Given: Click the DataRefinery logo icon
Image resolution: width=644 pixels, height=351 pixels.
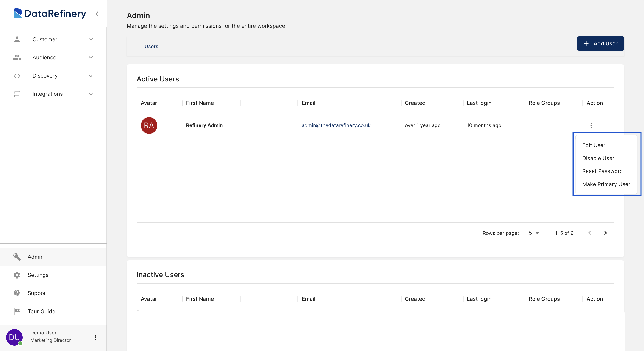Looking at the screenshot, I should tap(19, 13).
